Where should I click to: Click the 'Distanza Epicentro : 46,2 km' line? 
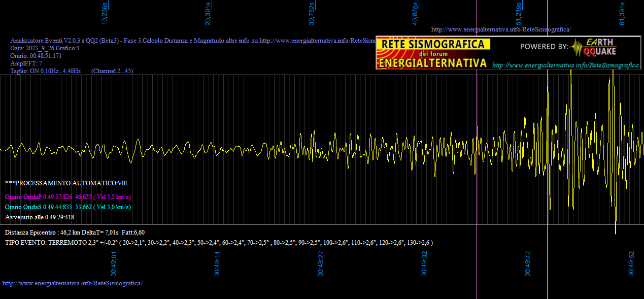pyautogui.click(x=75, y=232)
